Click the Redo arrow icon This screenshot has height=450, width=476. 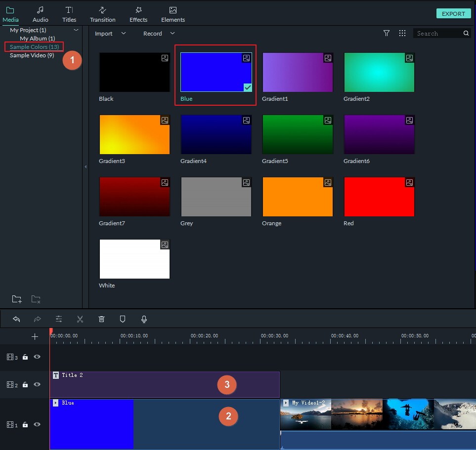pyautogui.click(x=38, y=319)
